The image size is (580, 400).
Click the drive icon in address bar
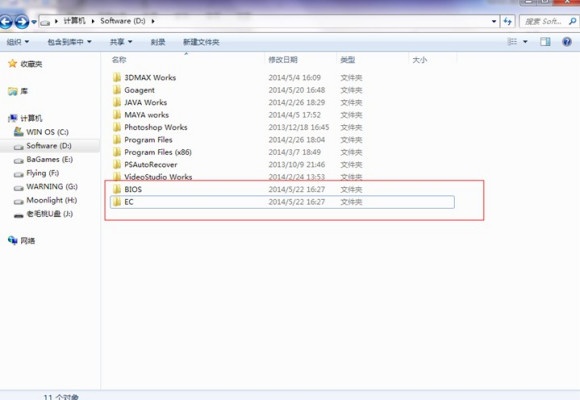[x=45, y=22]
